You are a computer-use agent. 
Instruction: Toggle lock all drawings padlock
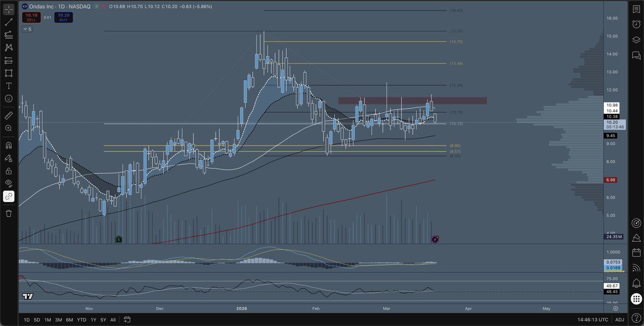9,171
